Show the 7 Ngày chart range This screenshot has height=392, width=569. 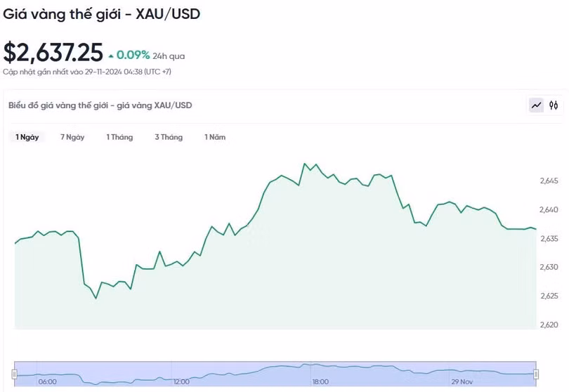point(72,137)
